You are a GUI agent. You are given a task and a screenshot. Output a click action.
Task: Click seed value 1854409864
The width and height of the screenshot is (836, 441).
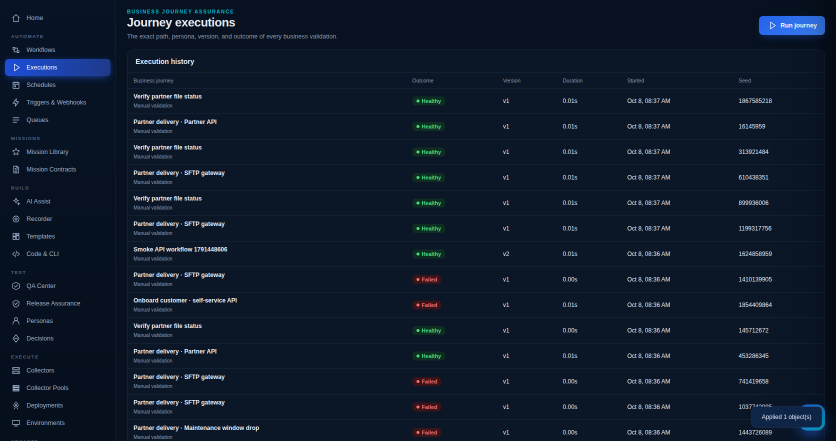(755, 305)
